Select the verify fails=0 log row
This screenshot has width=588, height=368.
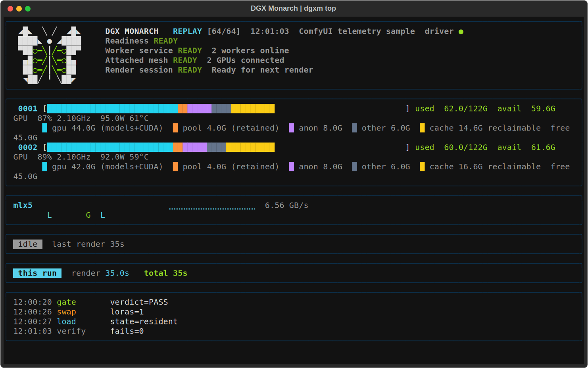tap(79, 332)
